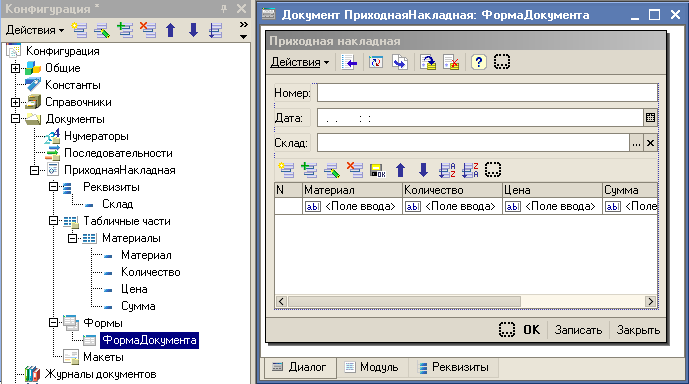The width and height of the screenshot is (689, 384).
Task: Select the dotted placeholder in the form command bar
Action: (x=502, y=62)
